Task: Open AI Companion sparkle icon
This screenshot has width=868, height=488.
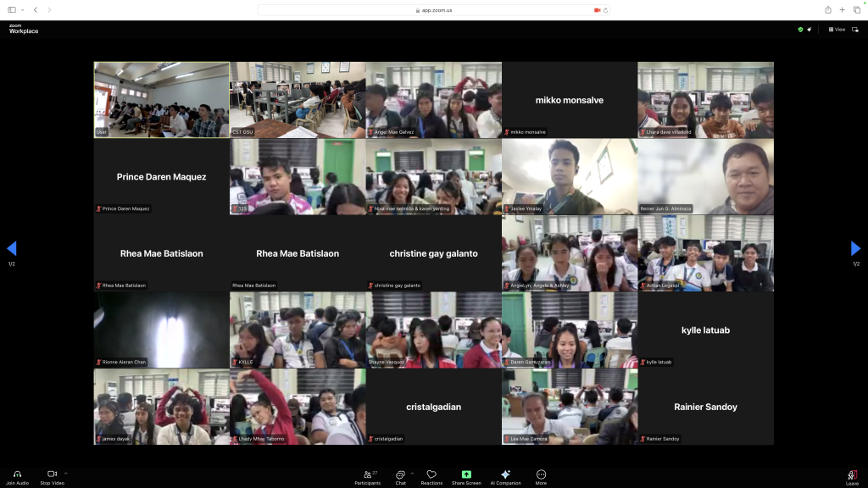Action: (x=505, y=474)
